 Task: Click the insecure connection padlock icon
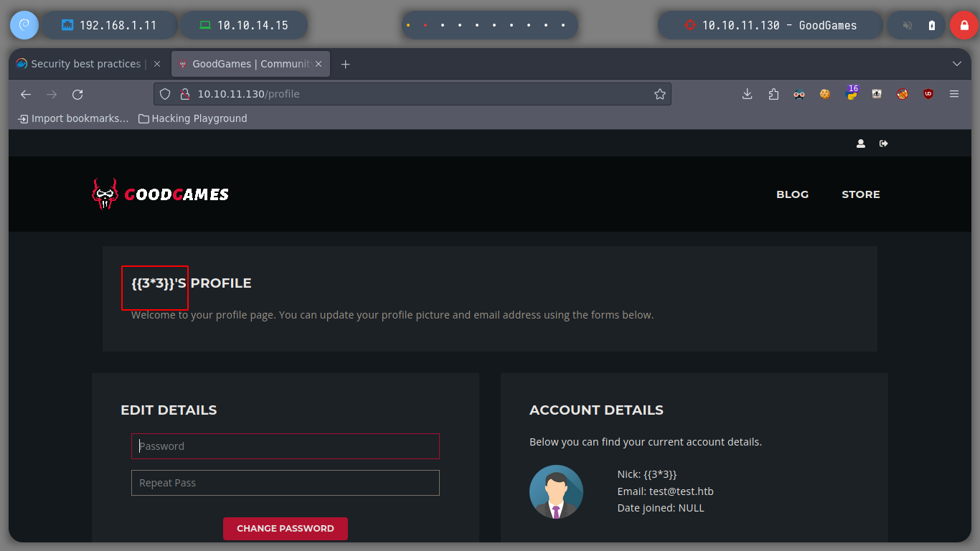(x=184, y=94)
